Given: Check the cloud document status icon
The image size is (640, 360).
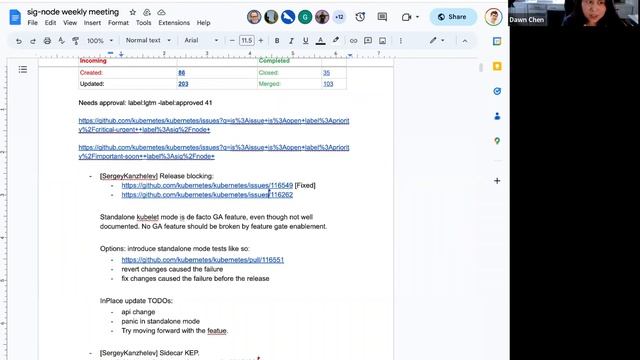Looking at the screenshot, I should pyautogui.click(x=161, y=12).
